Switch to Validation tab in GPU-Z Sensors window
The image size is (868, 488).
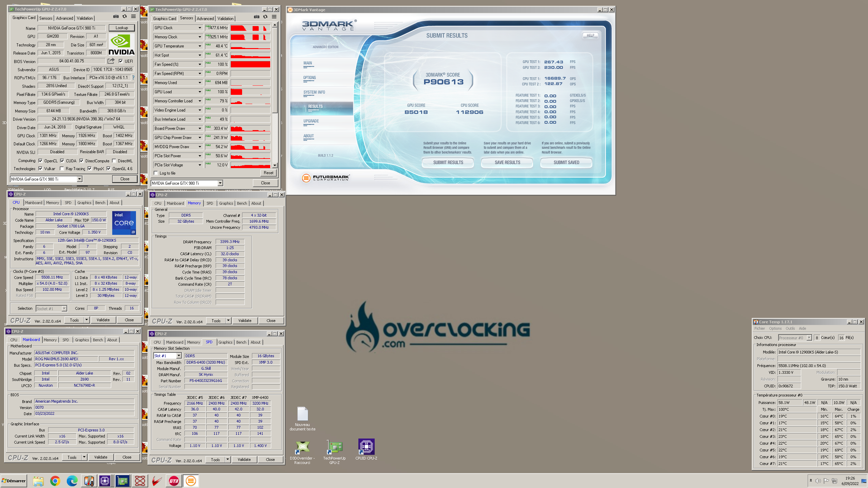225,19
